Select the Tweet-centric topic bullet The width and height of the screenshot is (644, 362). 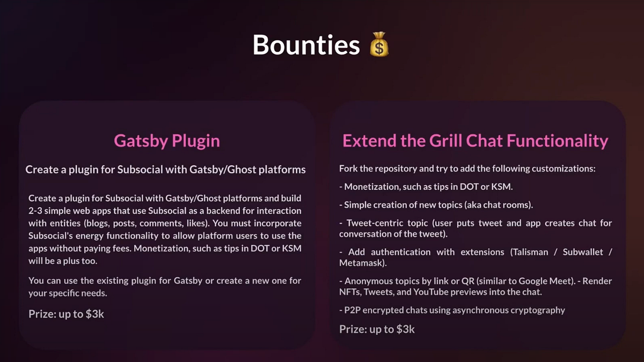click(475, 228)
